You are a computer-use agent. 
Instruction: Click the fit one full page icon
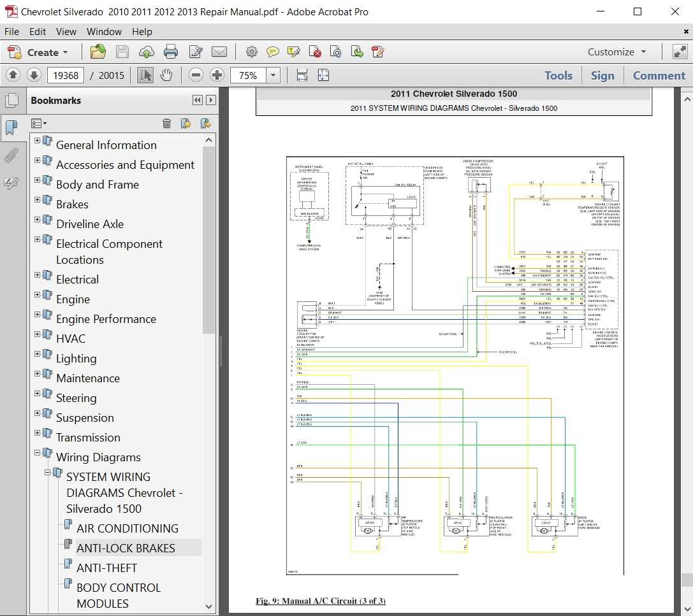[x=323, y=75]
